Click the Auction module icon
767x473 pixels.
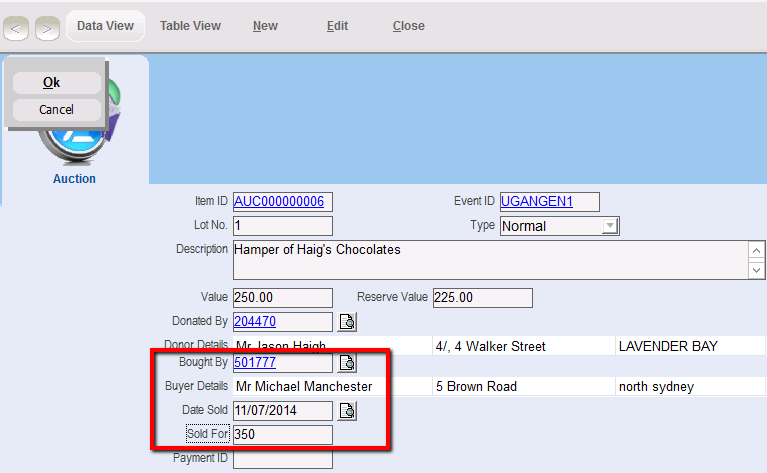[x=74, y=150]
